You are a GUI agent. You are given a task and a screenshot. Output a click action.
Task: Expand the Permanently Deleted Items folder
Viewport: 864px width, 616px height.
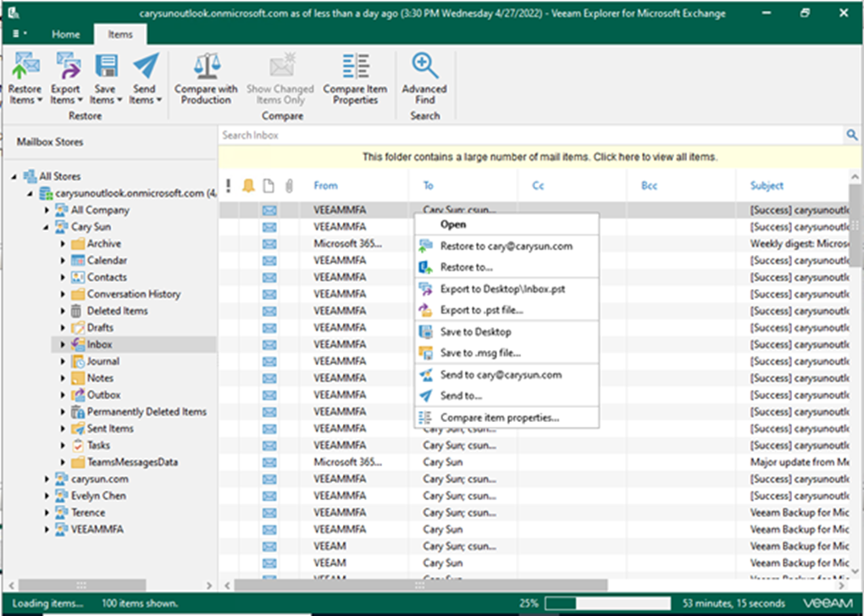[x=63, y=412]
